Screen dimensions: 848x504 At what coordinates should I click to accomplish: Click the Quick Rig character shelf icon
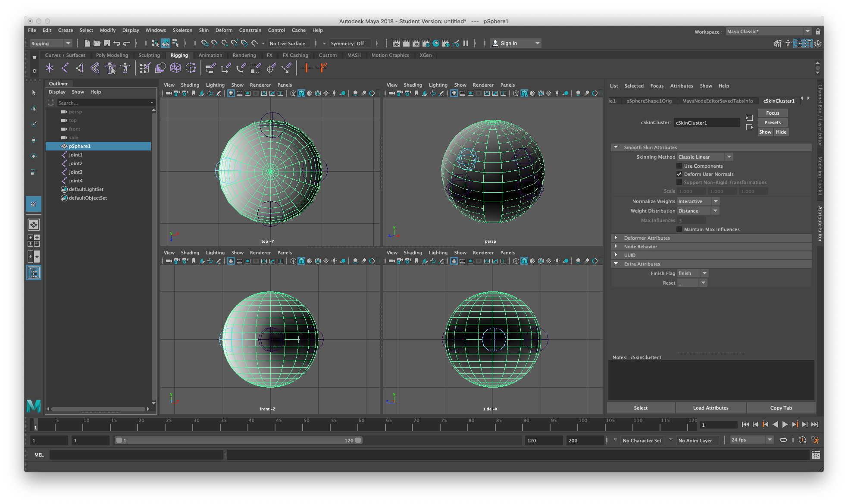110,68
